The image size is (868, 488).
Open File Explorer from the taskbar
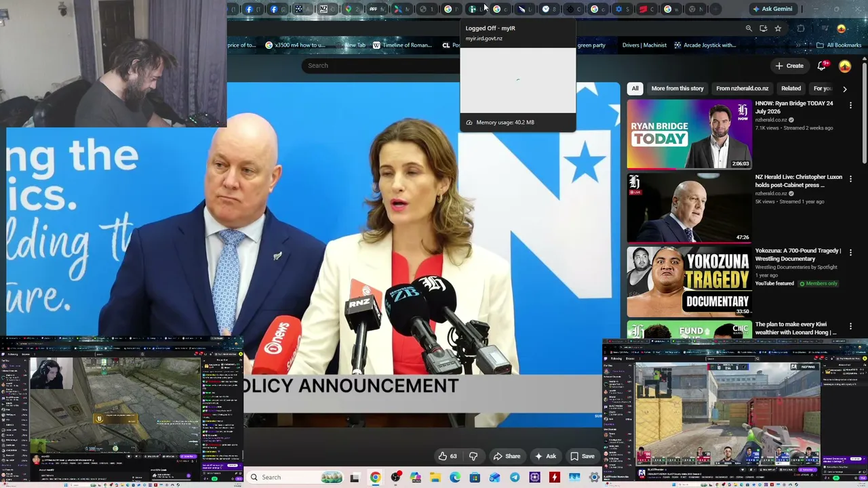point(435,478)
